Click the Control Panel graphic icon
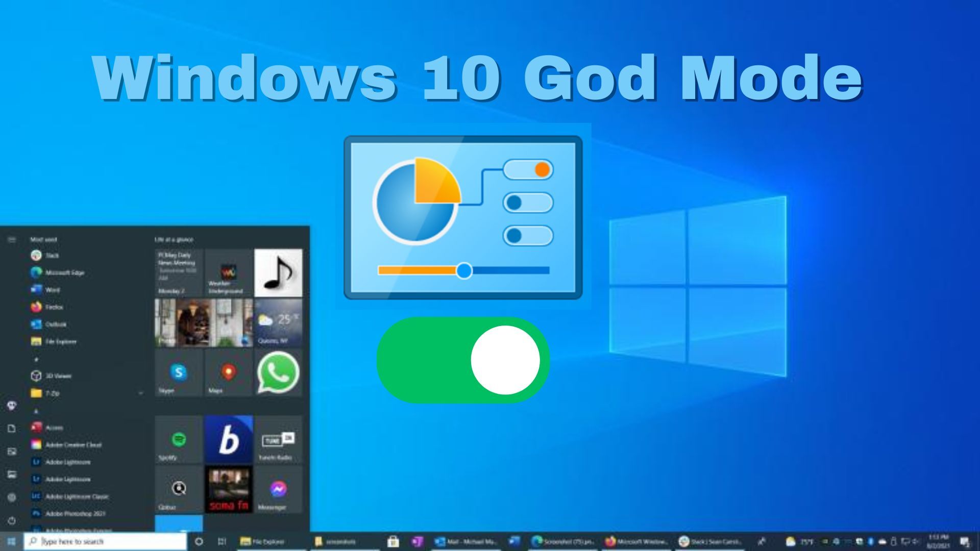Image resolution: width=980 pixels, height=551 pixels. [463, 217]
